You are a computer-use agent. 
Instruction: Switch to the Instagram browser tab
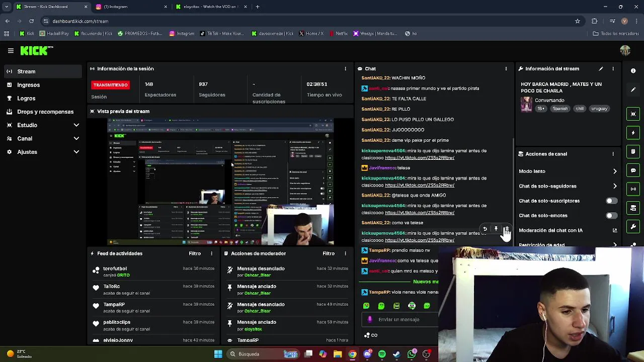click(x=131, y=7)
